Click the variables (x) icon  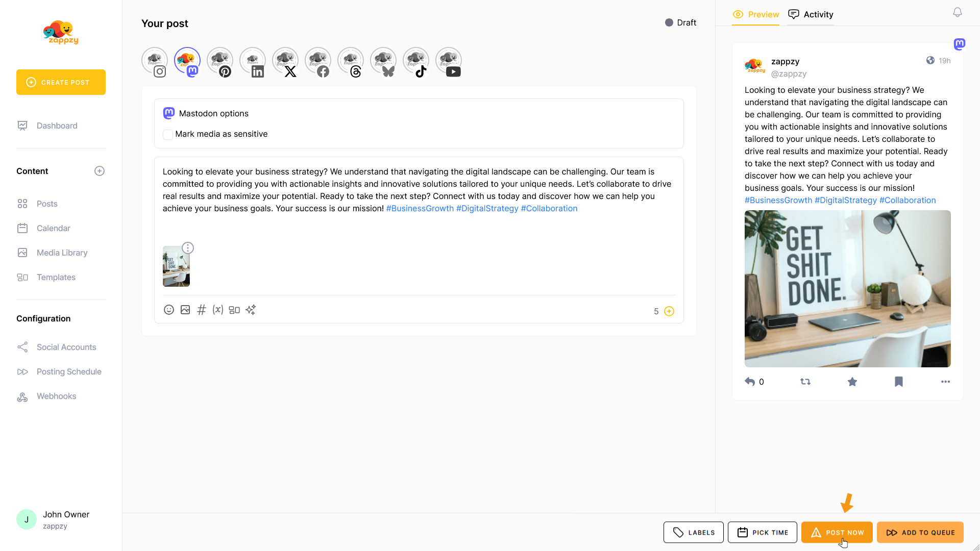click(x=218, y=310)
